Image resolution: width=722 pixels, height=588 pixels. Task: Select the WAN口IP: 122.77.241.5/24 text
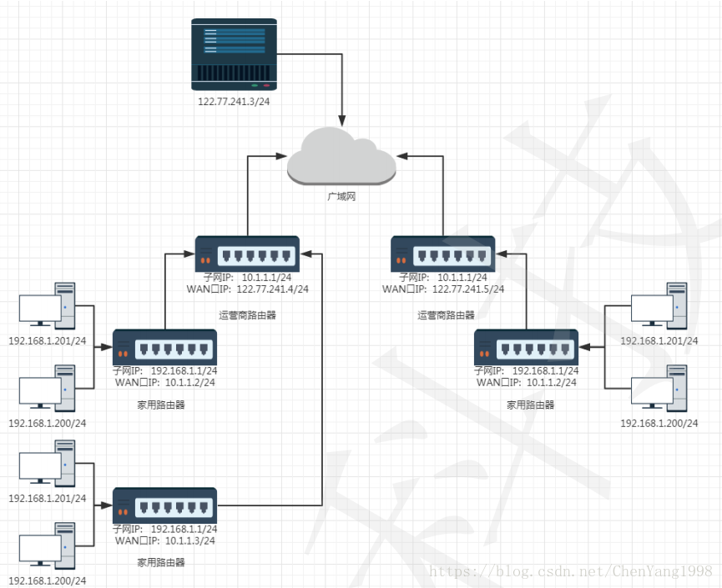[x=443, y=289]
